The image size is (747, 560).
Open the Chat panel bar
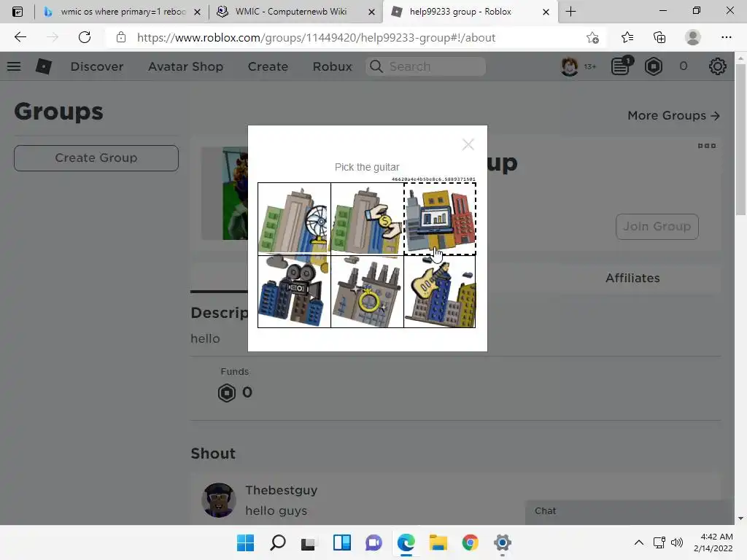629,511
